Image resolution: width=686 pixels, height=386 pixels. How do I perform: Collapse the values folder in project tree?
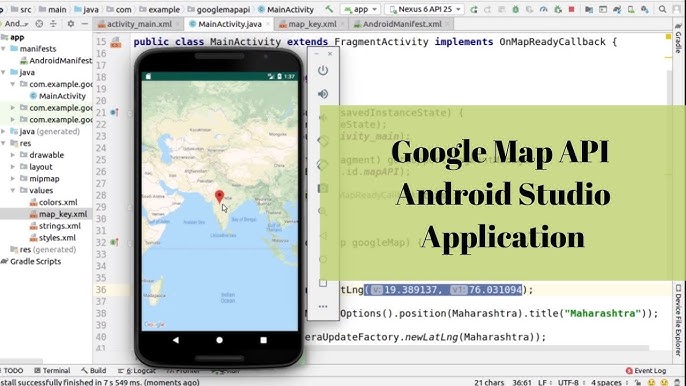pos(13,190)
